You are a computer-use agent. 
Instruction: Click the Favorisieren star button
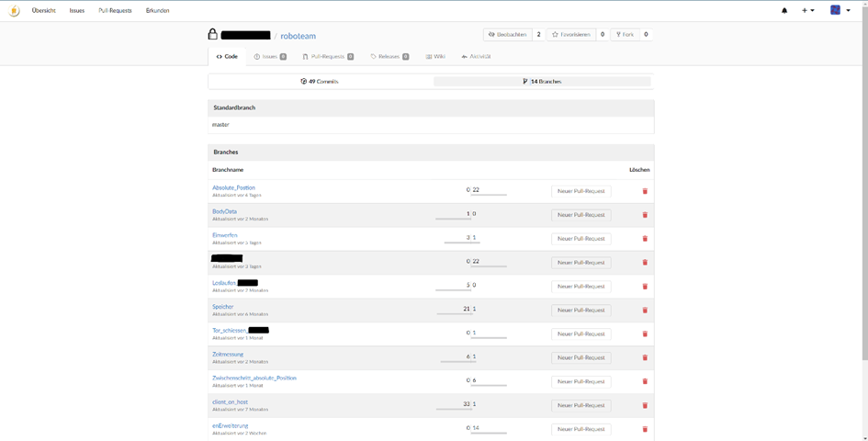coord(571,34)
